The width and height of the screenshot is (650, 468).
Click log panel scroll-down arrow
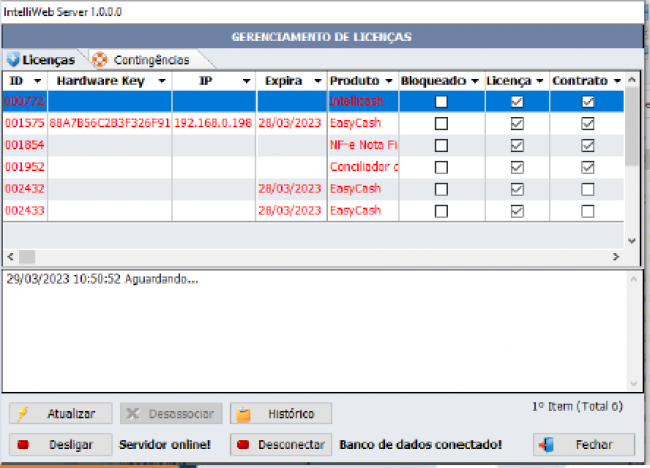pos(634,384)
